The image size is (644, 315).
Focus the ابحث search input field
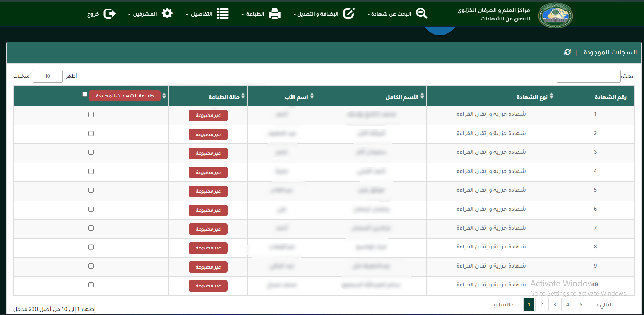pos(588,76)
